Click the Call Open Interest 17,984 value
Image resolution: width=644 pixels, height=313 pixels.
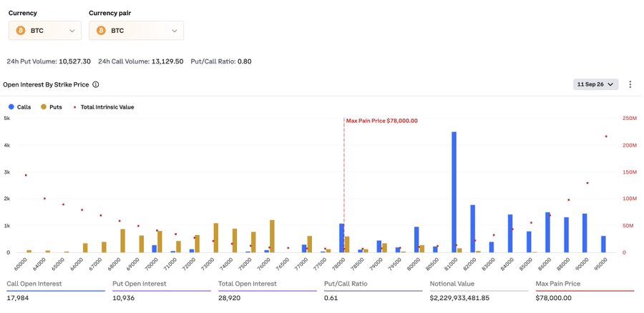pyautogui.click(x=18, y=298)
